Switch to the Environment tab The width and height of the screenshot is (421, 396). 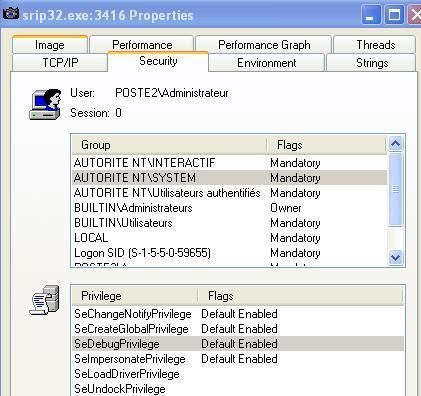[x=266, y=63]
